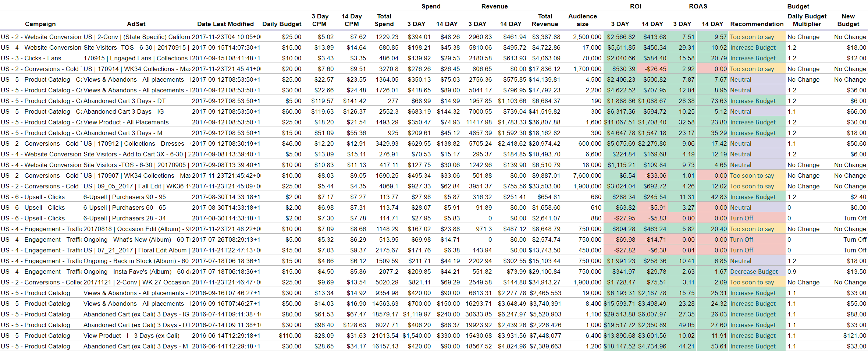
Task: Select 3 day ROI cell $11,067.51
Action: tap(620, 122)
